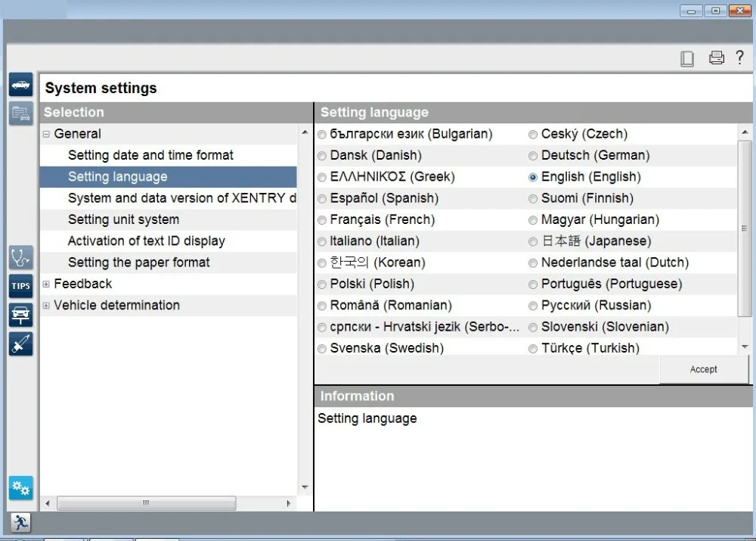This screenshot has width=756, height=541.
Task: Click the Selection panel horizontal scrollbar thumb
Action: (x=146, y=503)
